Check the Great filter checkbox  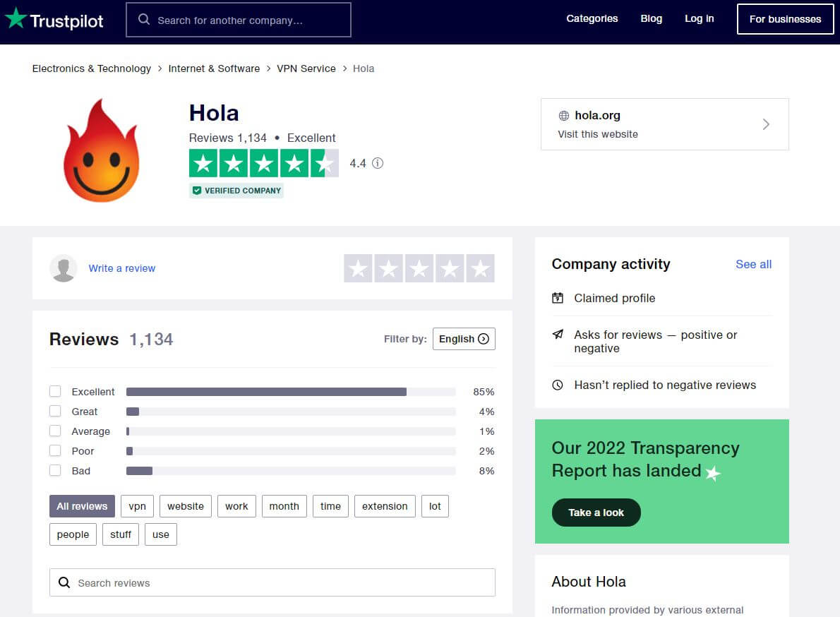pos(55,412)
